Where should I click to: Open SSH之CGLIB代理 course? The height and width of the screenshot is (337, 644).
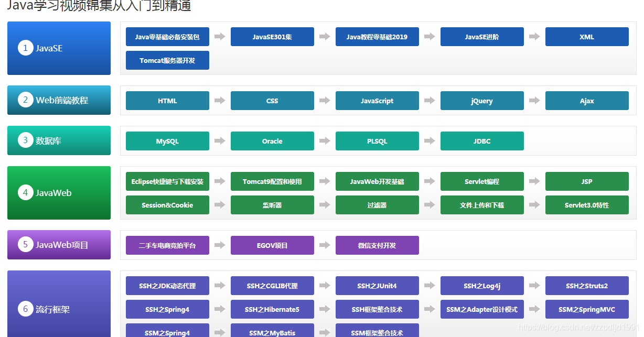(272, 286)
